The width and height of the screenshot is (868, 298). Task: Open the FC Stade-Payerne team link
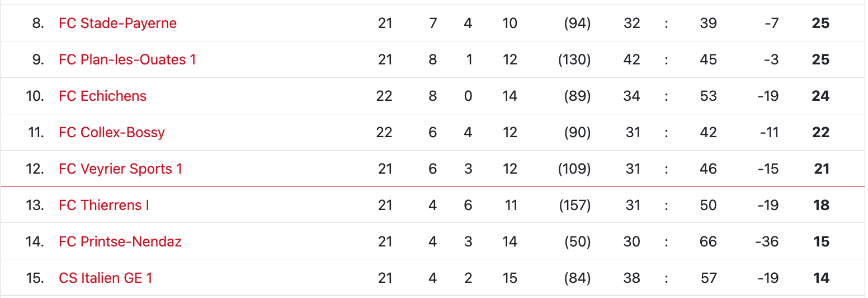coord(117,24)
